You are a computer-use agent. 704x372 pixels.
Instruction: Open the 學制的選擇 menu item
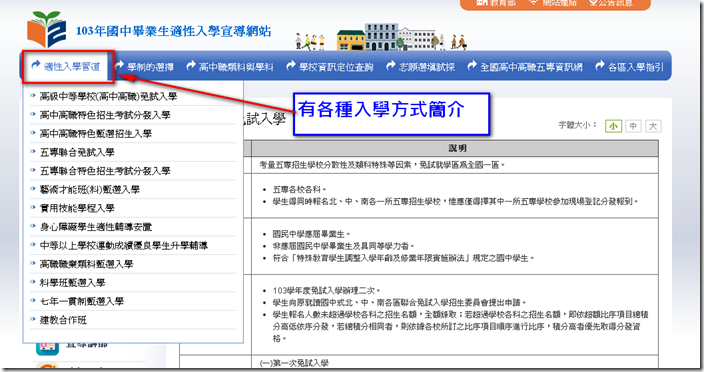[x=145, y=67]
